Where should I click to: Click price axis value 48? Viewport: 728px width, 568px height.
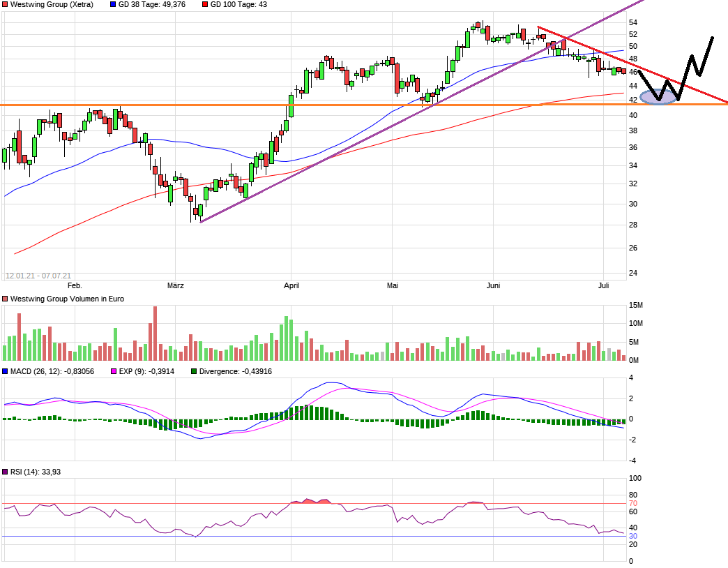click(x=633, y=59)
